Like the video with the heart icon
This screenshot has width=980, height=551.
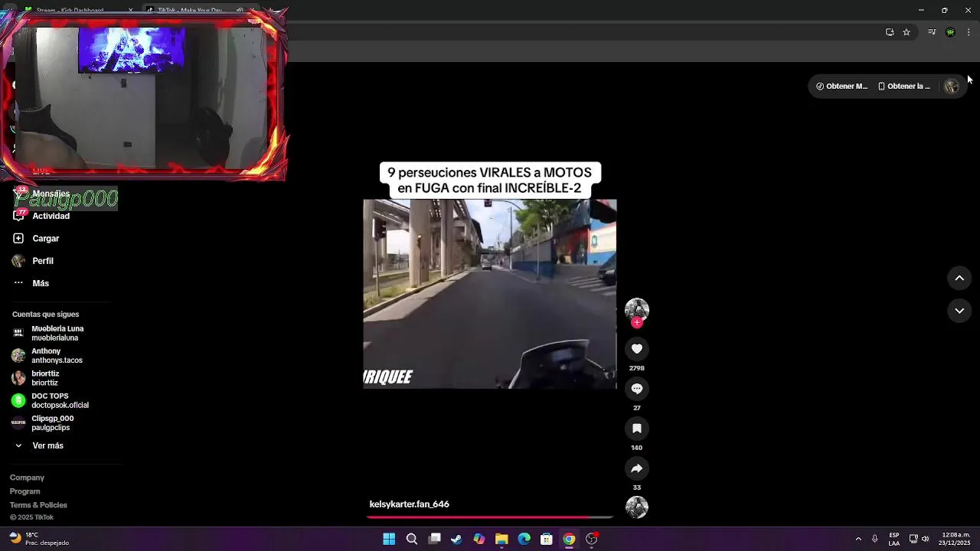tap(636, 349)
